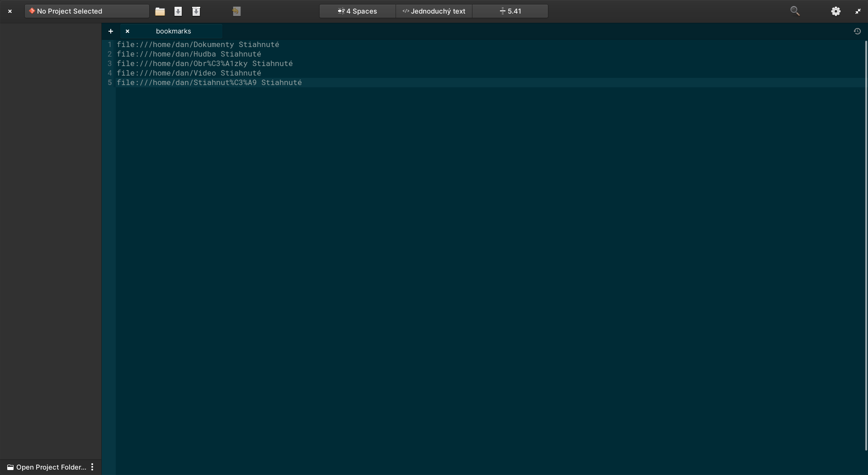Close the bookmarks tab

point(127,31)
